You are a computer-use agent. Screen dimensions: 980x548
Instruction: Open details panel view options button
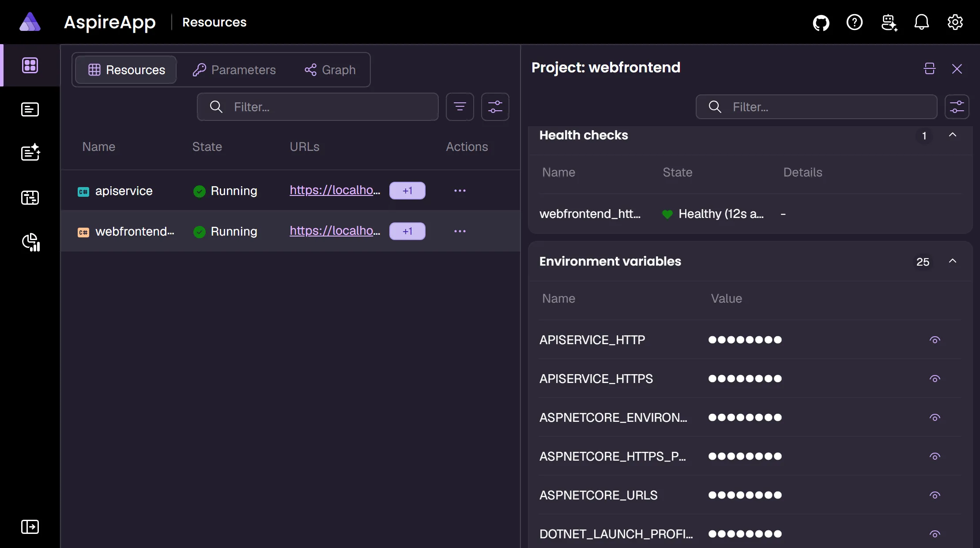(x=957, y=107)
